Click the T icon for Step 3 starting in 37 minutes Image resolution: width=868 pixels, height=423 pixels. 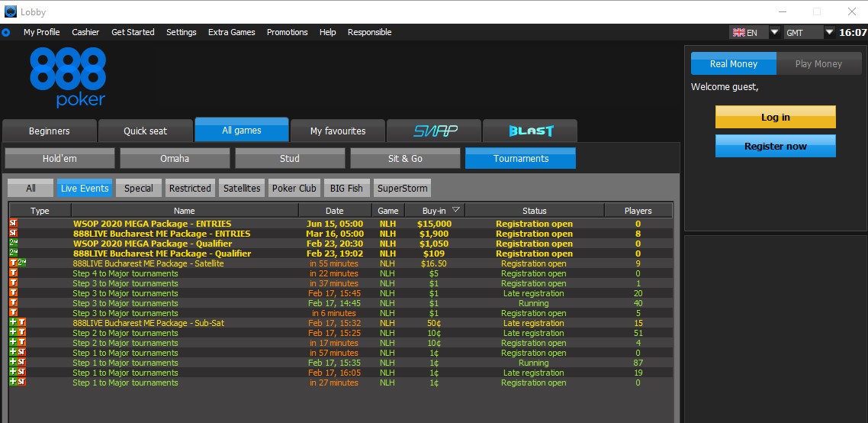tap(14, 283)
